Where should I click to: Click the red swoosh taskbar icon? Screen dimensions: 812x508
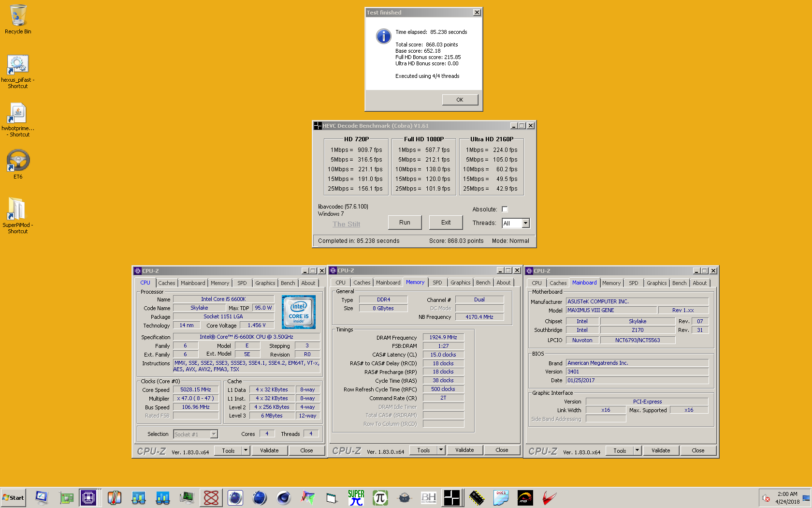[550, 498]
